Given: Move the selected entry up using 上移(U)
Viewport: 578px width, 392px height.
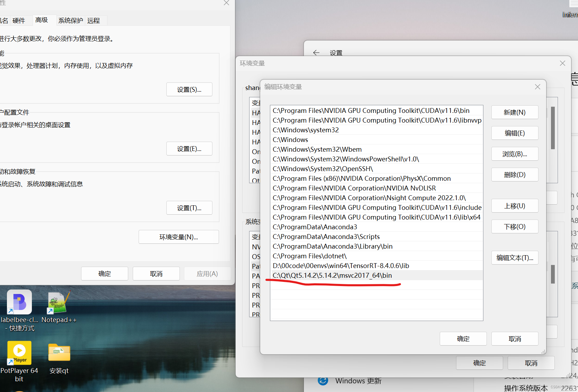Looking at the screenshot, I should pos(515,206).
